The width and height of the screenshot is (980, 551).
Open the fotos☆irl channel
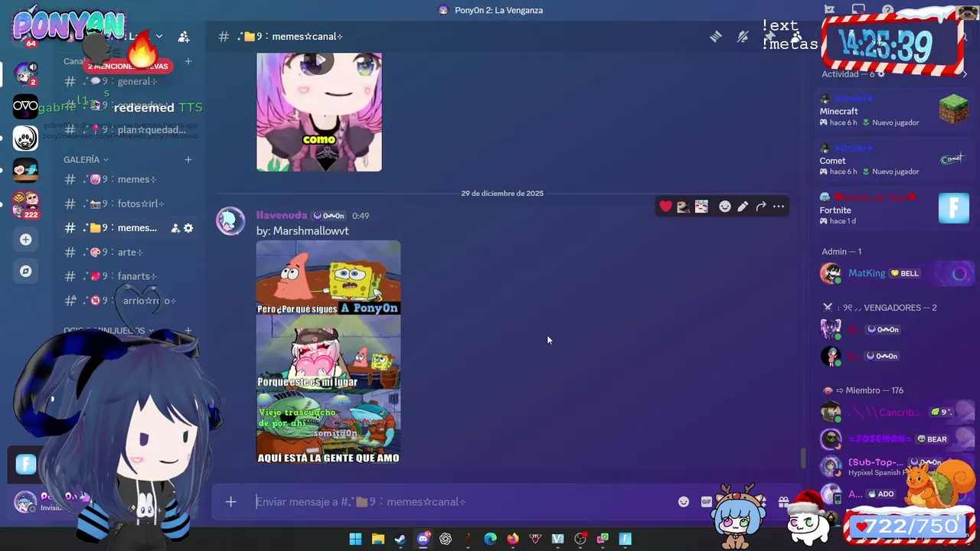click(x=126, y=204)
